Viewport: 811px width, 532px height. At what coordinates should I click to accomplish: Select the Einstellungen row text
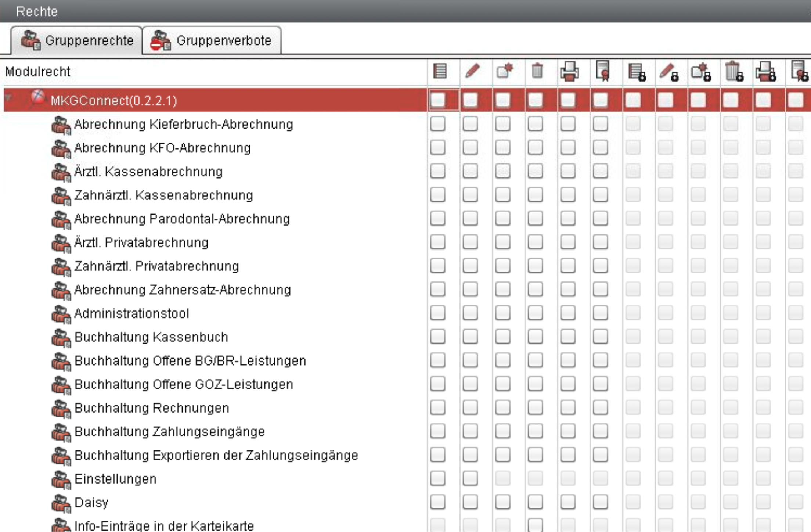tap(115, 479)
